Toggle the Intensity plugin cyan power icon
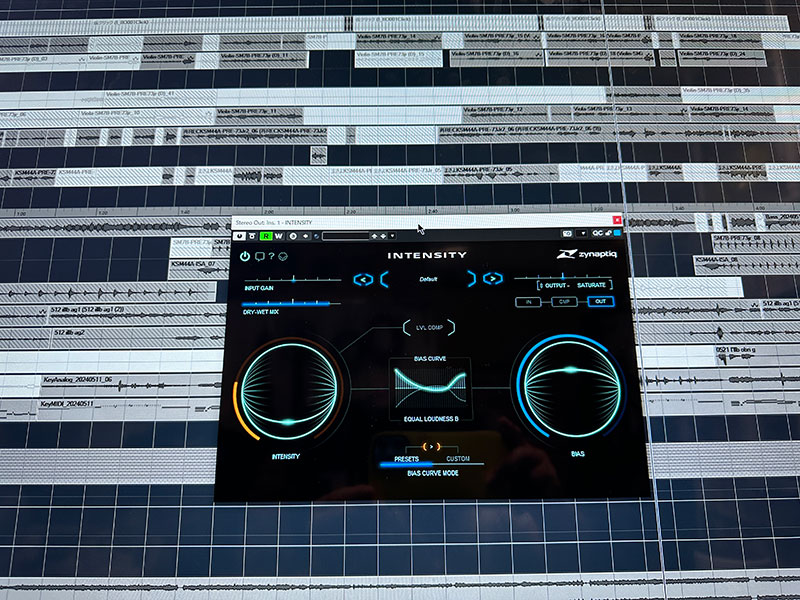The image size is (800, 600). tap(245, 256)
